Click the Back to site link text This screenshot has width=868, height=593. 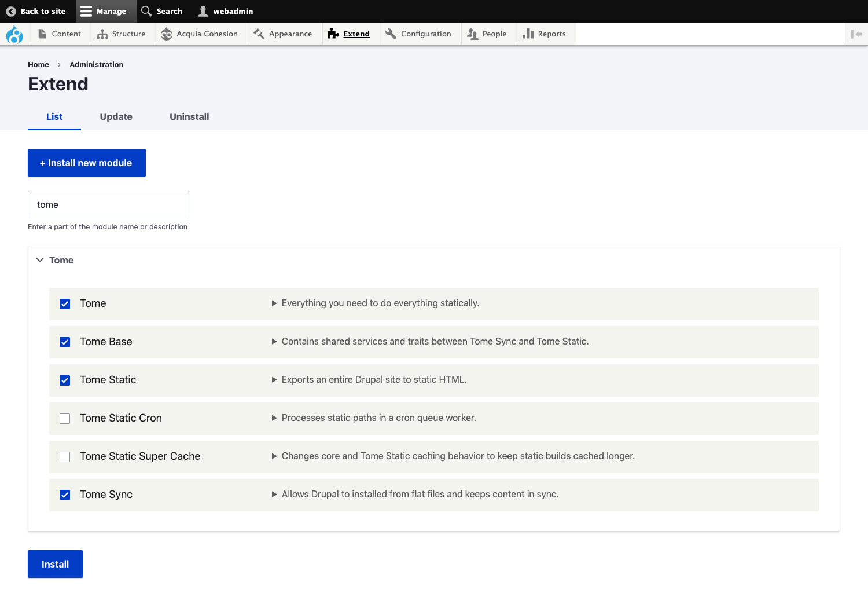click(x=43, y=11)
